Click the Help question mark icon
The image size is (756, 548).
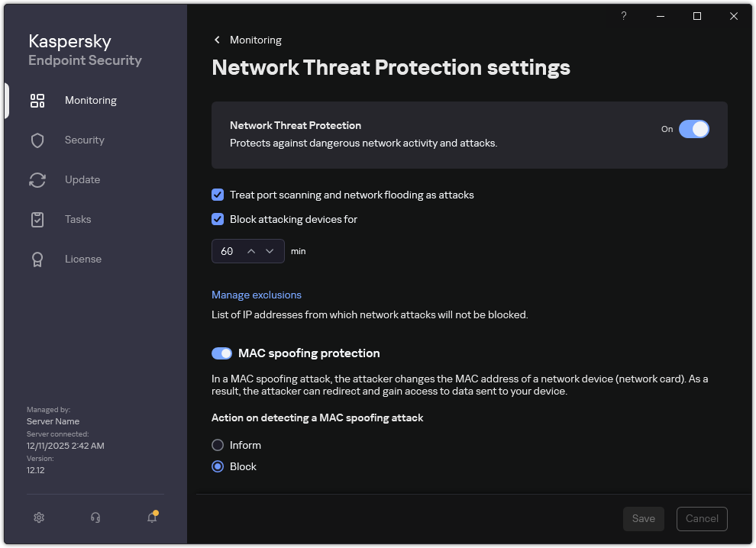point(623,16)
